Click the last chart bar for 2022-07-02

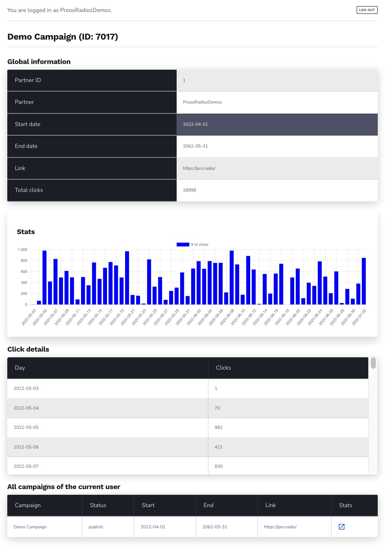(x=364, y=281)
